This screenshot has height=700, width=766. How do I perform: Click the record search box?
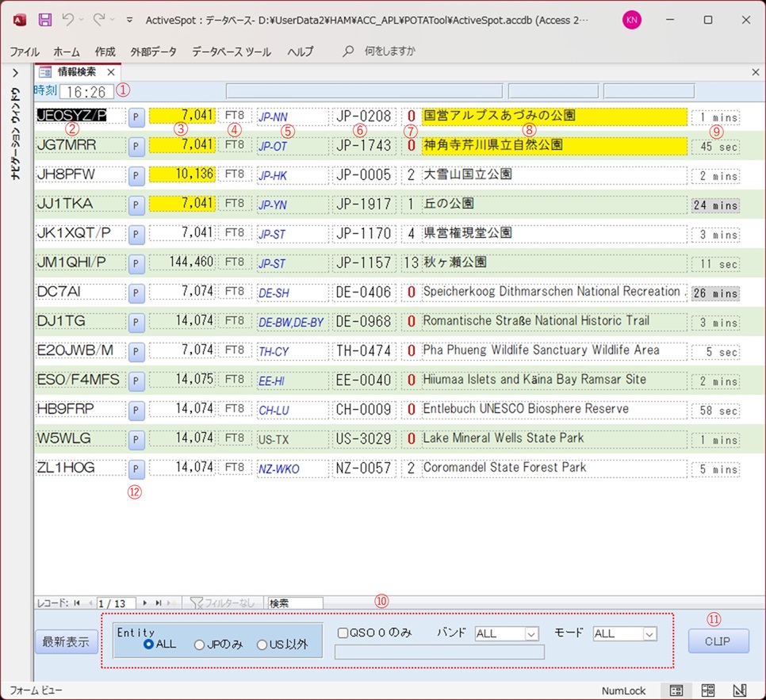295,603
